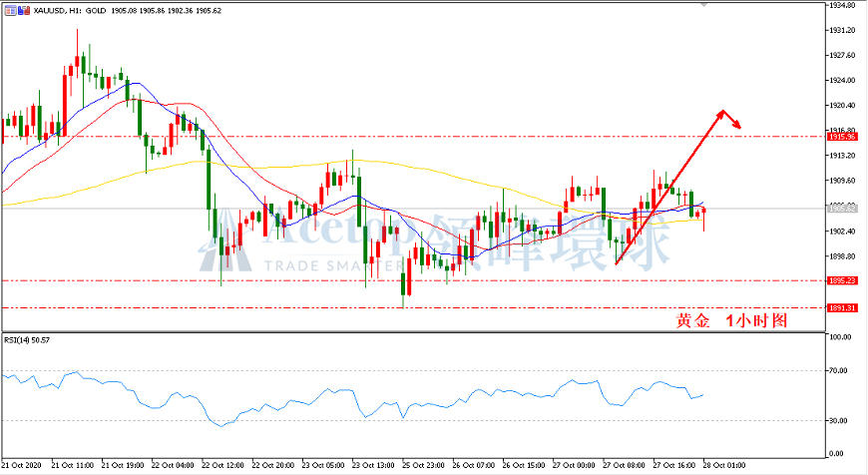The image size is (868, 475).
Task: Click the 28 Oct 01:00 time label
Action: tap(724, 465)
